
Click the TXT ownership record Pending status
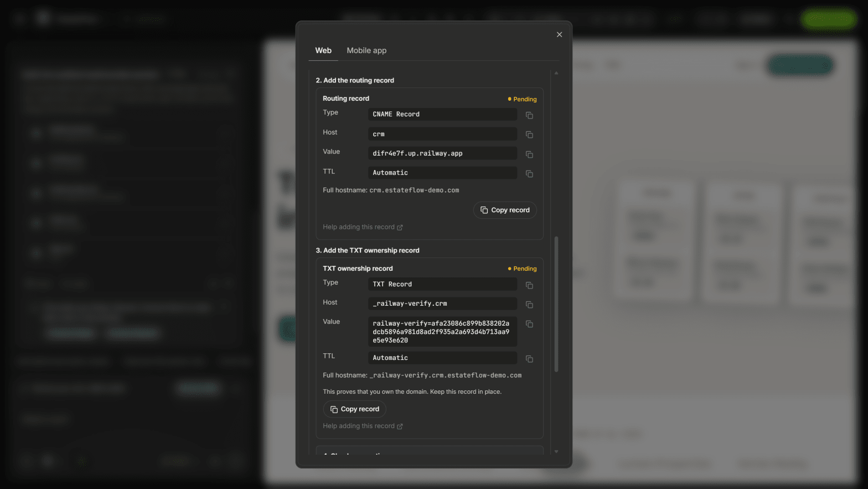pyautogui.click(x=522, y=269)
